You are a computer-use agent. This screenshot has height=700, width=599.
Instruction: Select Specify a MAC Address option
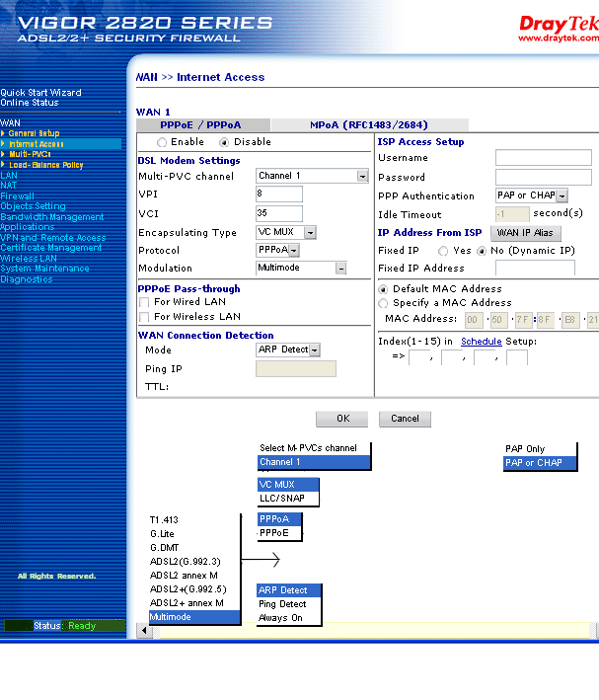click(383, 303)
